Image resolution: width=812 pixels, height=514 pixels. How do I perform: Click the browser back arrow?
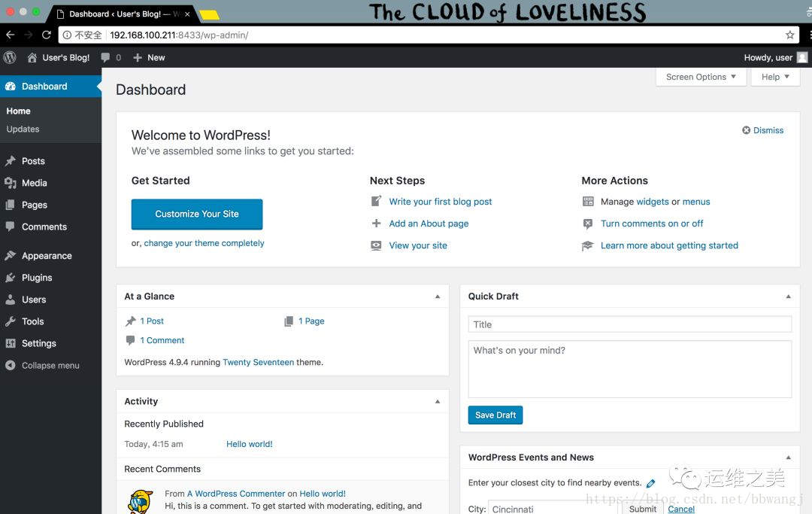coord(11,35)
